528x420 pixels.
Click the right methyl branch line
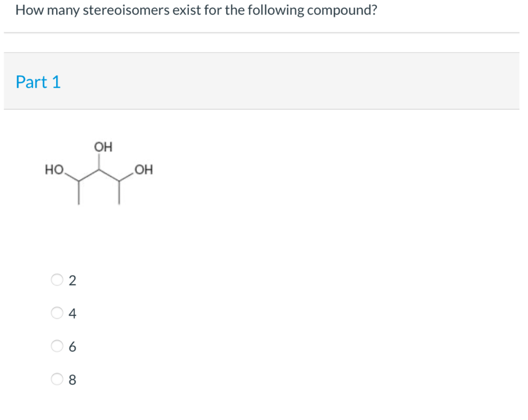click(x=119, y=193)
